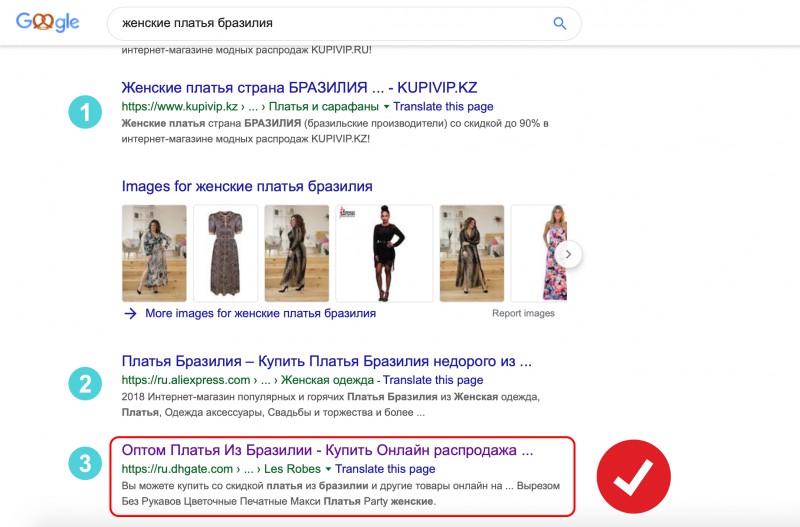Expand dropdown arrow on aliexpress result
Image resolution: width=800 pixels, height=527 pixels.
375,380
